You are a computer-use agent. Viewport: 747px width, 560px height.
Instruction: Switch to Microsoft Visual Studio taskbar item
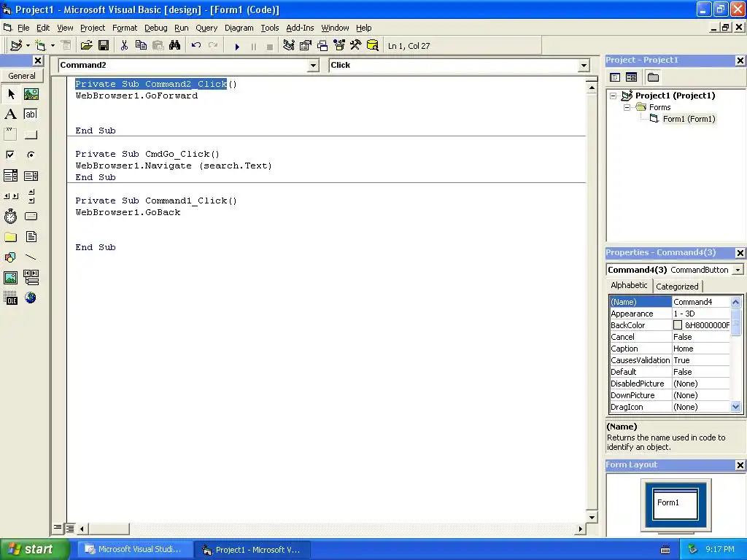click(x=134, y=549)
